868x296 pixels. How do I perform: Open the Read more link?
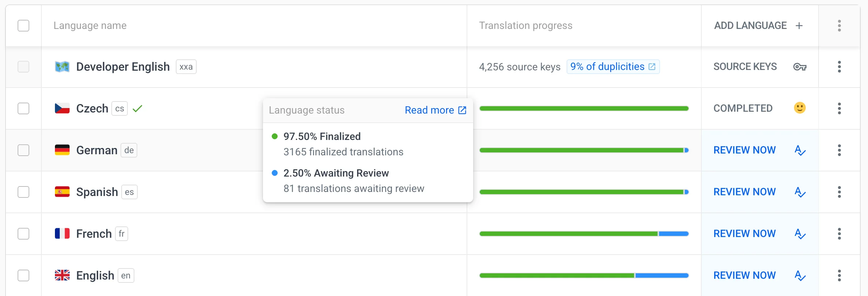pyautogui.click(x=435, y=110)
